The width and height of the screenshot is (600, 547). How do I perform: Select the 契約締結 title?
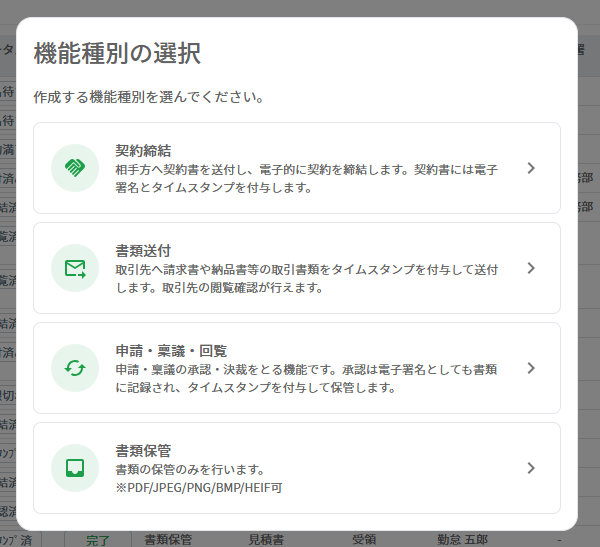pyautogui.click(x=143, y=150)
